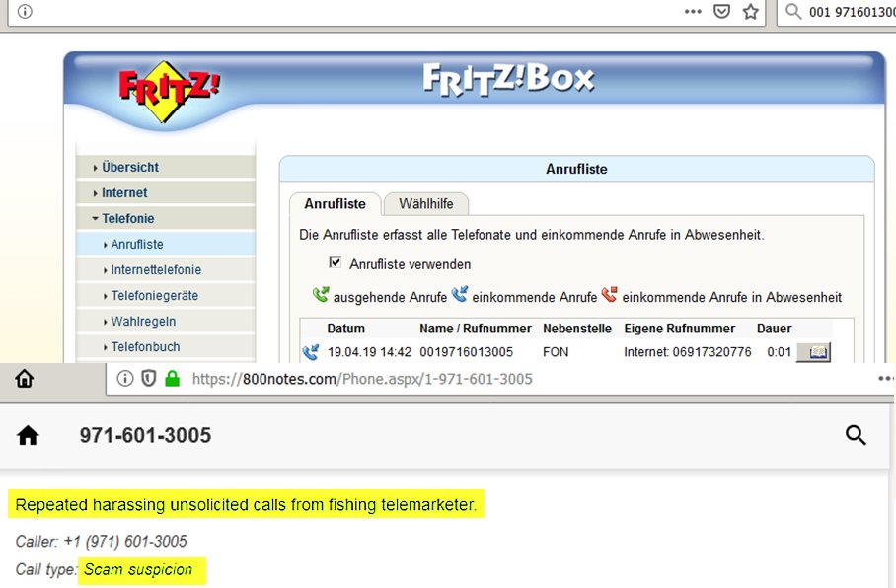Open Telefonbuch in the sidebar
The height and width of the screenshot is (588, 896).
tap(166, 347)
